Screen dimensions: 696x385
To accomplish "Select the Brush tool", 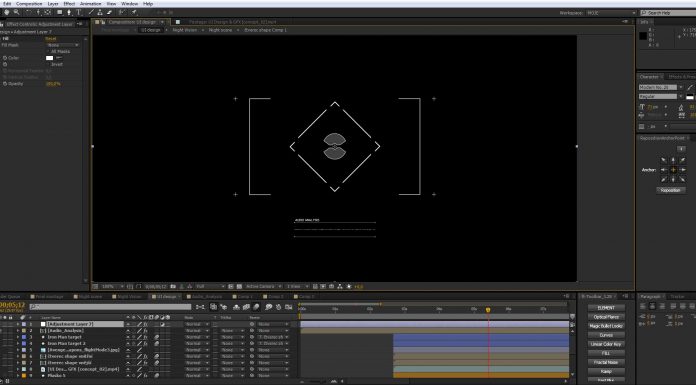I will 91,12.
